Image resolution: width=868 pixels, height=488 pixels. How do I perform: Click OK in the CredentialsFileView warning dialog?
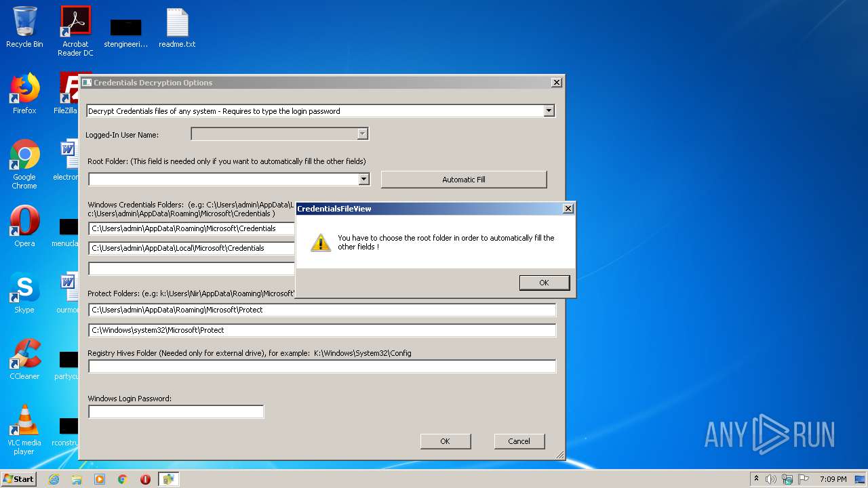[x=545, y=283]
